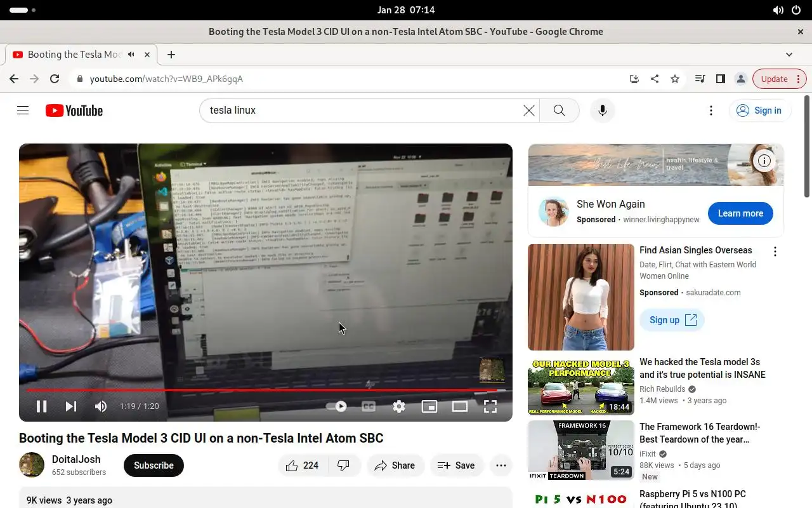The image size is (812, 508).
Task: Open the YouTube hamburger guide menu
Action: click(23, 110)
